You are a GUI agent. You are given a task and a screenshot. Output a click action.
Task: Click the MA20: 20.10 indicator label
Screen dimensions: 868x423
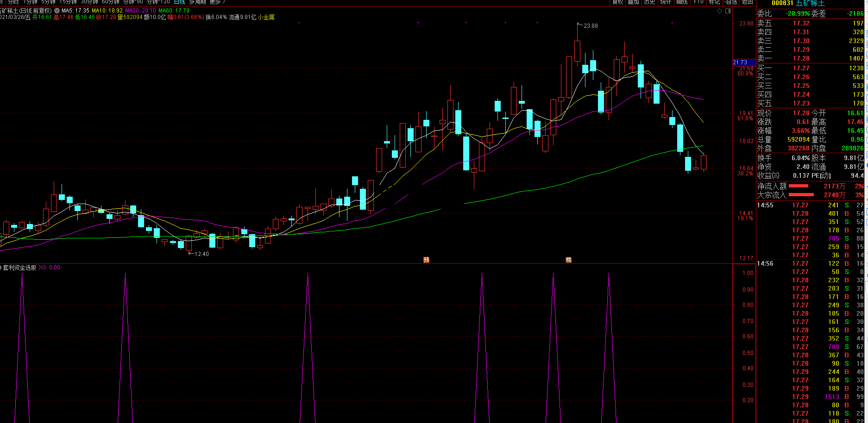point(140,10)
